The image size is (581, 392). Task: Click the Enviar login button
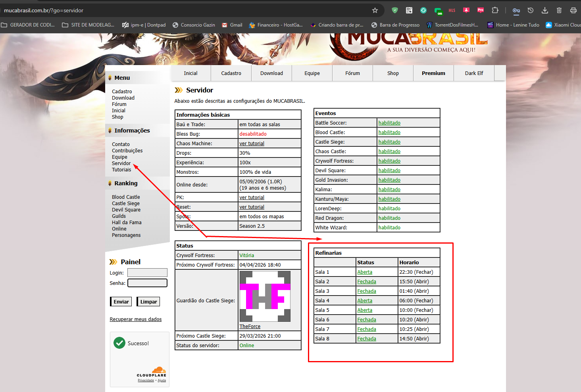(x=121, y=302)
